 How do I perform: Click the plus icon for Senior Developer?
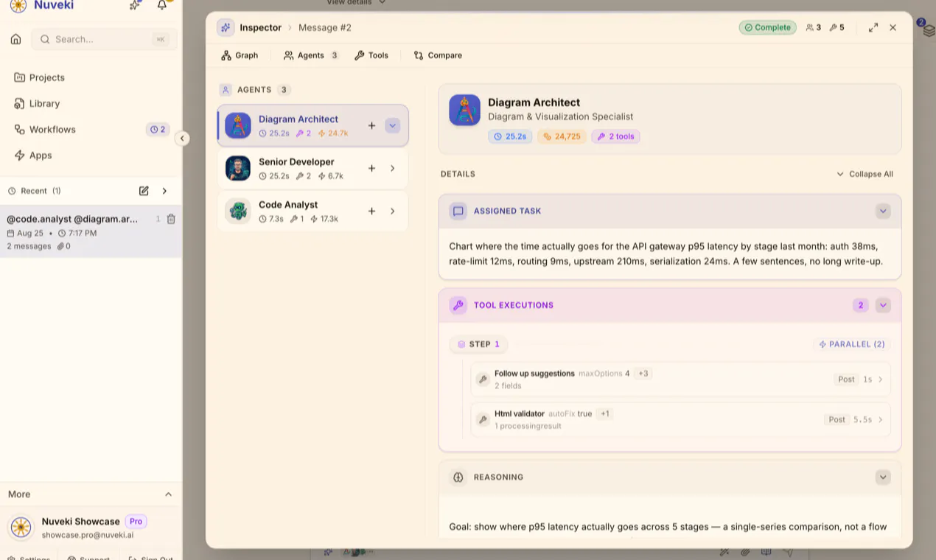(372, 169)
